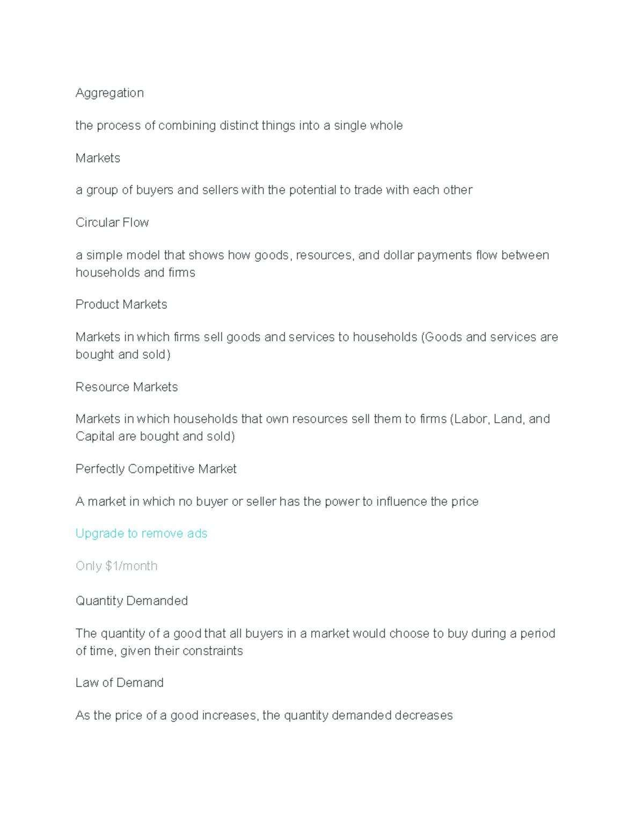644x834 pixels.
Task: Click the 'Markets' term heading
Action: coord(98,158)
